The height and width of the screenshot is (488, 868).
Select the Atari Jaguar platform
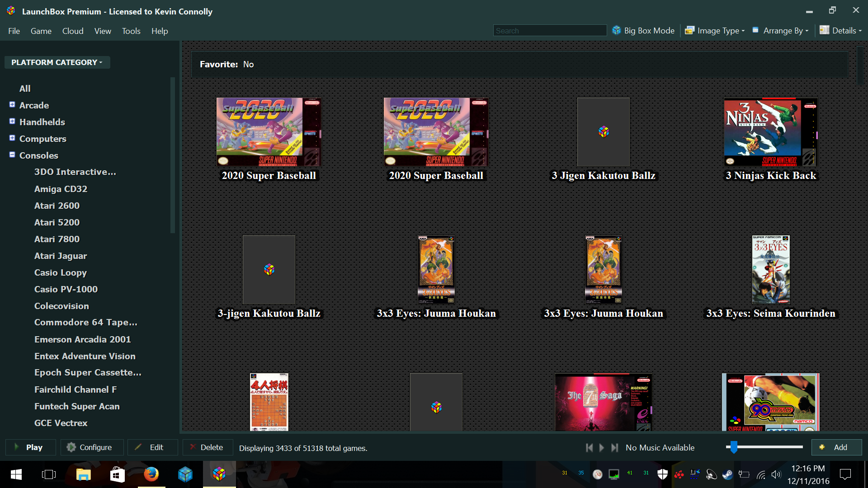61,256
